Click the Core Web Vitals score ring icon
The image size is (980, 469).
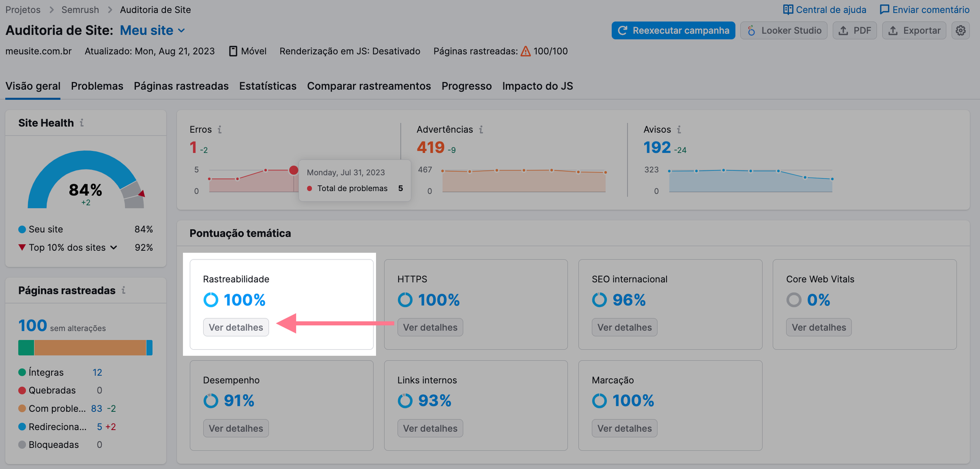[x=794, y=300]
